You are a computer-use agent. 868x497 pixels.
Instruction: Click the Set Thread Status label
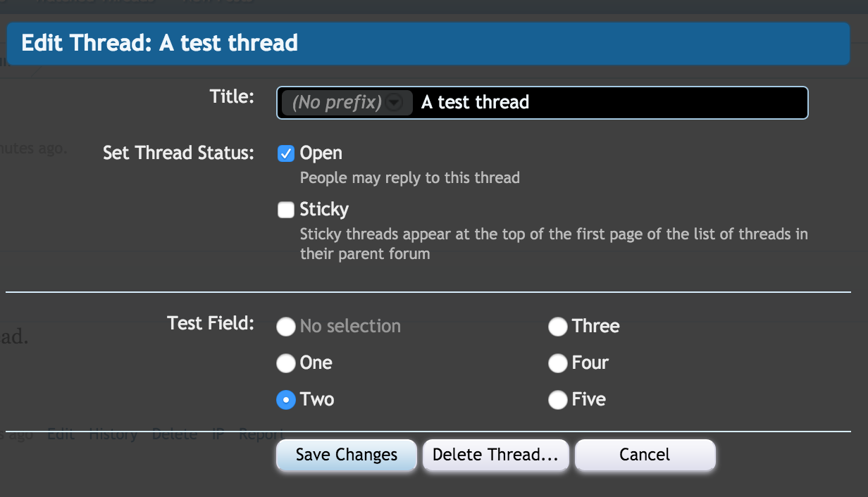point(178,153)
